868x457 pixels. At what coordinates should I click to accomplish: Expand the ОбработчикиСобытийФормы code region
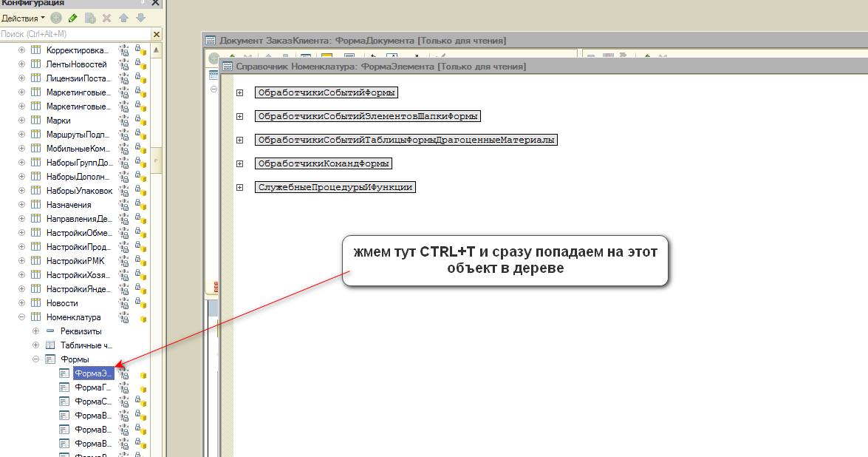(x=240, y=93)
